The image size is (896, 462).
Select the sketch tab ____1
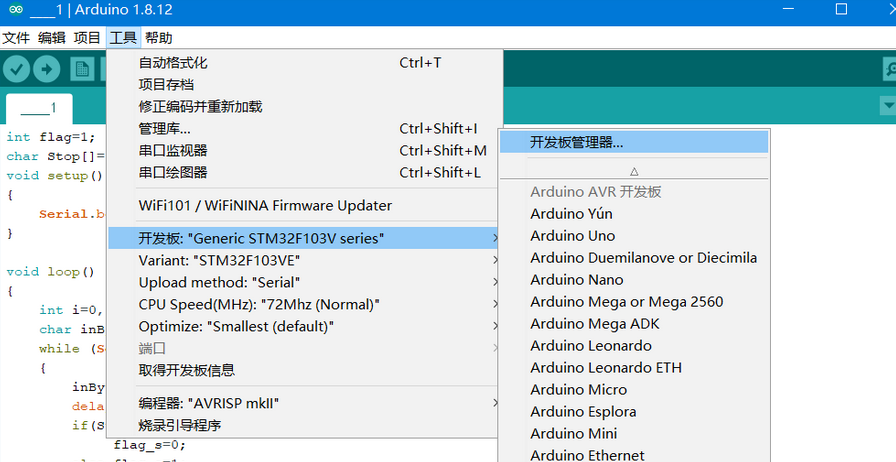pos(39,108)
